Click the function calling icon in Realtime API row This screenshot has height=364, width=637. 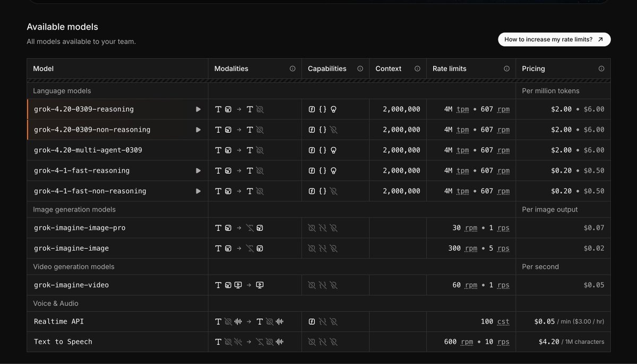point(312,322)
